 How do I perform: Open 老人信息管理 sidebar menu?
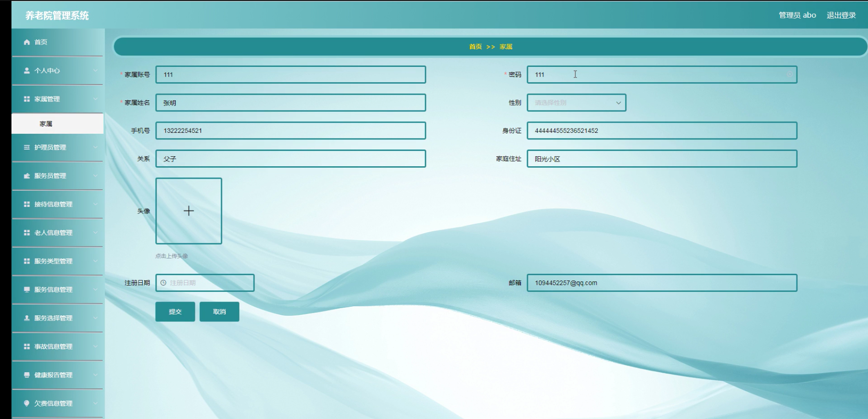57,233
